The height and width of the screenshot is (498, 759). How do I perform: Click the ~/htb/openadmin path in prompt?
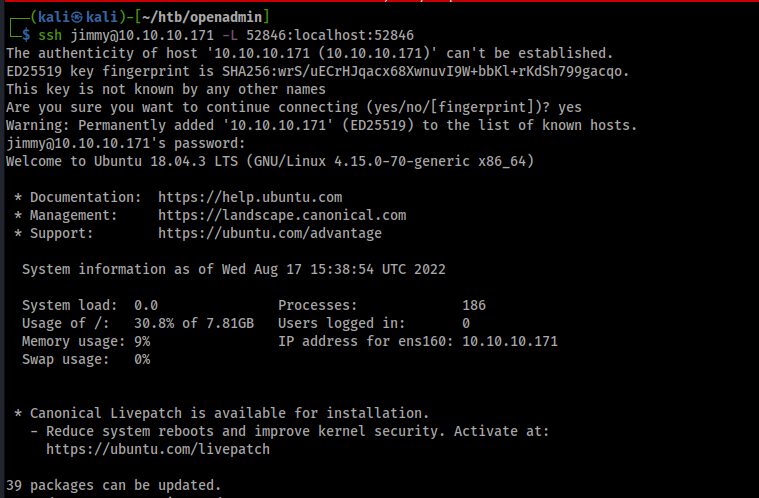point(202,17)
